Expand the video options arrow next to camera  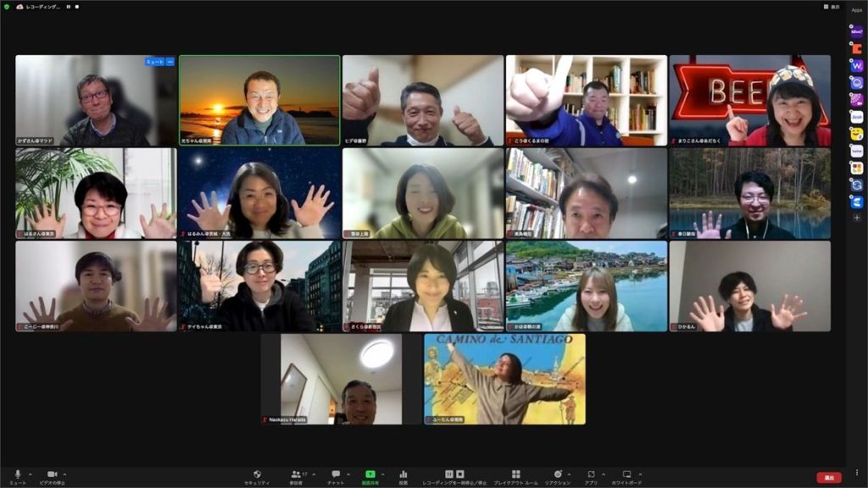pyautogui.click(x=65, y=474)
